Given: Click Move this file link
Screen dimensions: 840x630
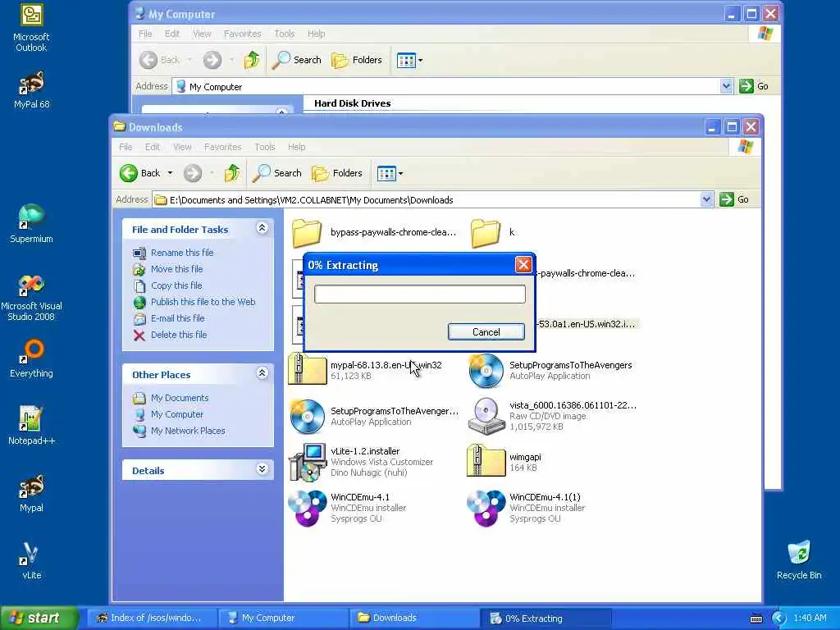Looking at the screenshot, I should pos(177,269).
